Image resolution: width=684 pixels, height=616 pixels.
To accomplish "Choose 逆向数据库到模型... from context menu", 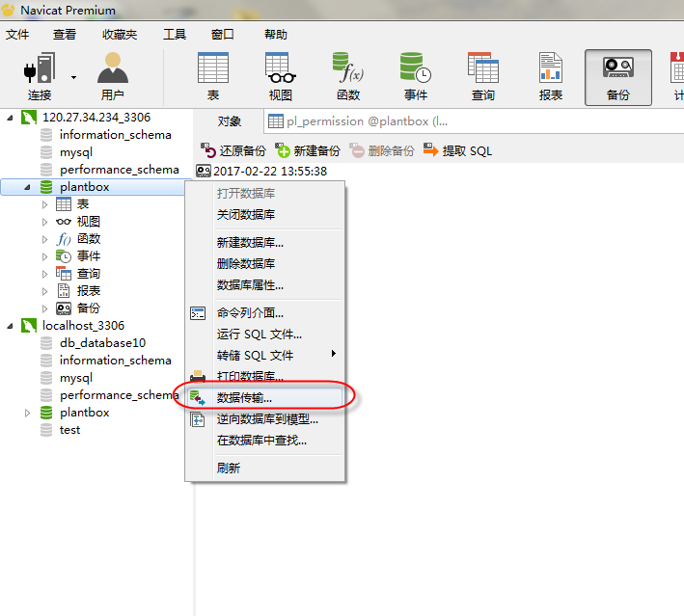I will pos(265,419).
